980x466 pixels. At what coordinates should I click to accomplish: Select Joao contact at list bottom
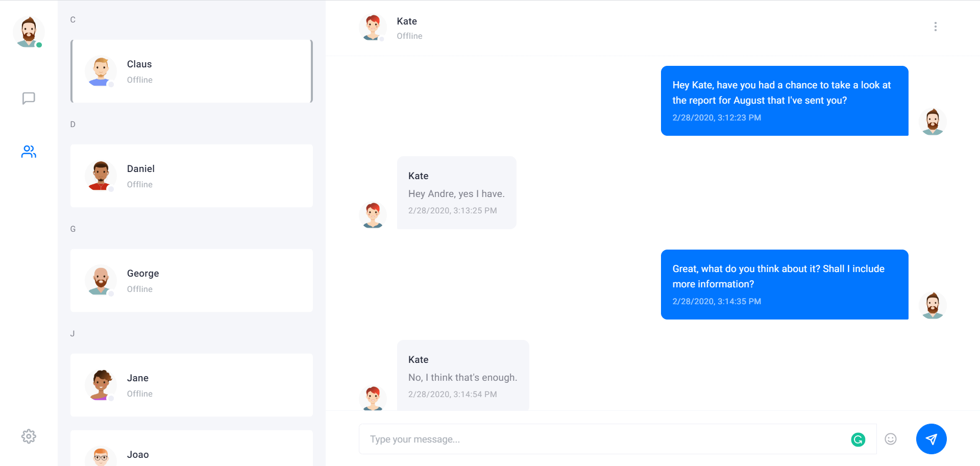[x=191, y=448]
